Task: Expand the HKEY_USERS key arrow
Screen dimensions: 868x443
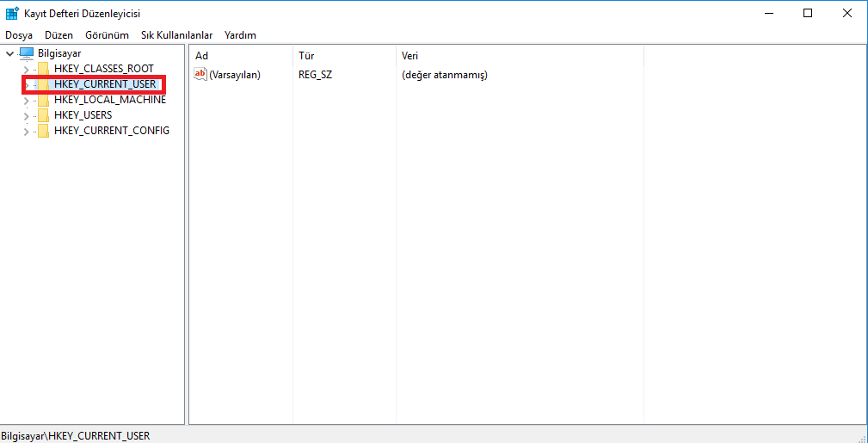Action: 27,115
